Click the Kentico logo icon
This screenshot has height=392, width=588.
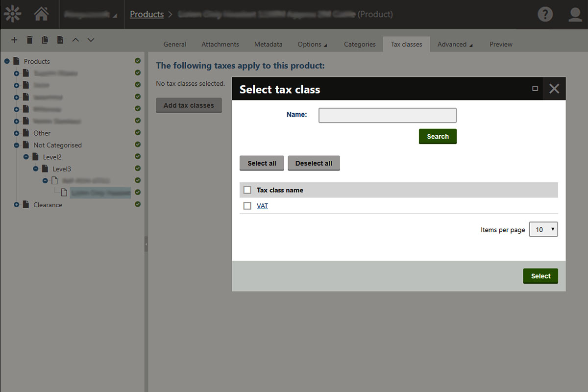12,14
